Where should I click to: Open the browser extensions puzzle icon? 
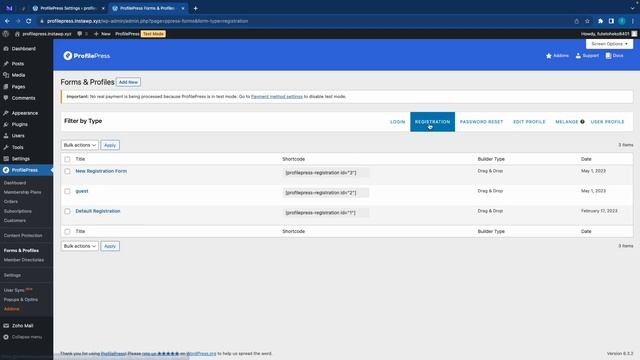pyautogui.click(x=600, y=21)
